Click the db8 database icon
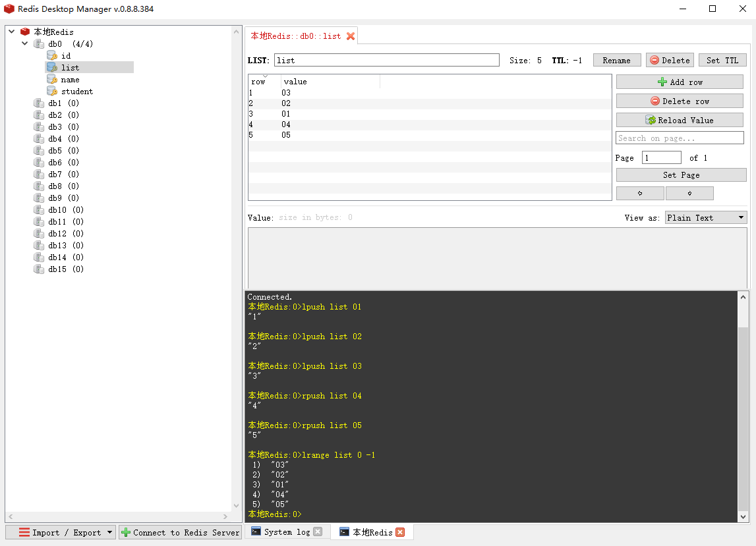The image size is (756, 546). tap(39, 186)
